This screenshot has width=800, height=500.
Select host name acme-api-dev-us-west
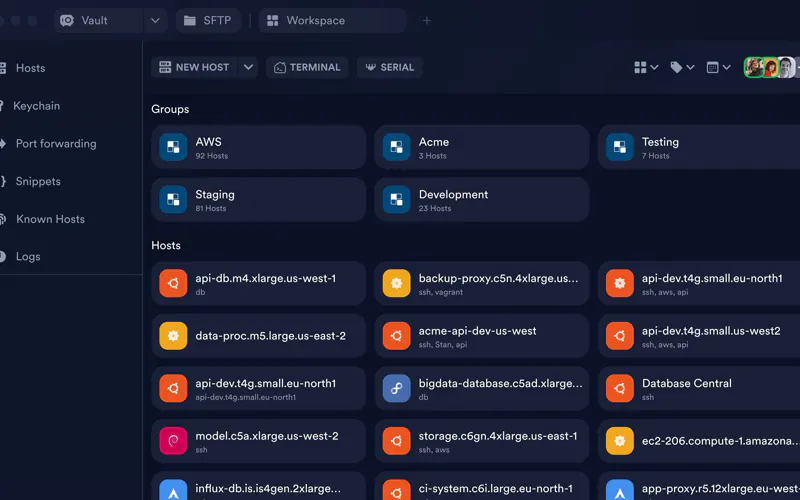click(478, 331)
